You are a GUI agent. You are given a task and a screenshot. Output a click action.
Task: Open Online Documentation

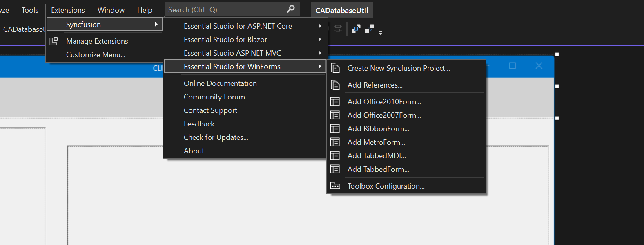tap(220, 83)
